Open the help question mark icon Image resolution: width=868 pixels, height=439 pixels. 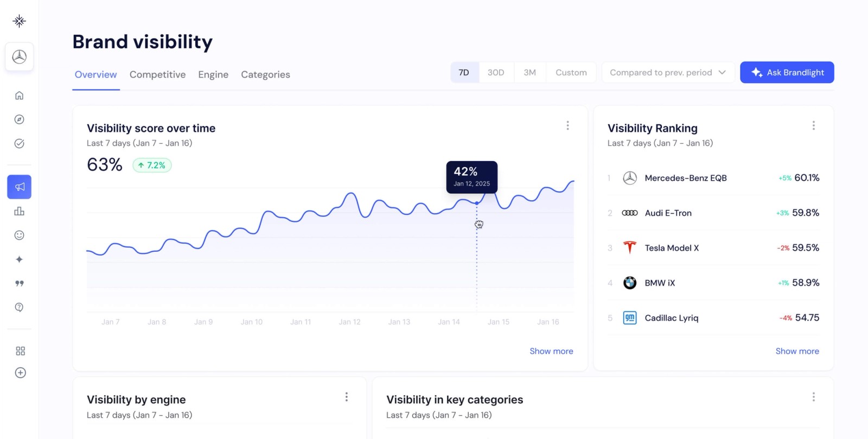click(x=20, y=307)
